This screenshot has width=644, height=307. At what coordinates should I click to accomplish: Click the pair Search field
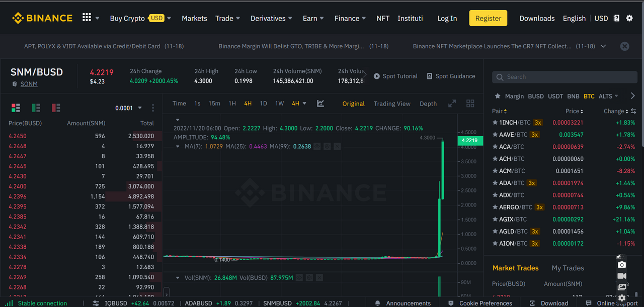click(x=565, y=77)
